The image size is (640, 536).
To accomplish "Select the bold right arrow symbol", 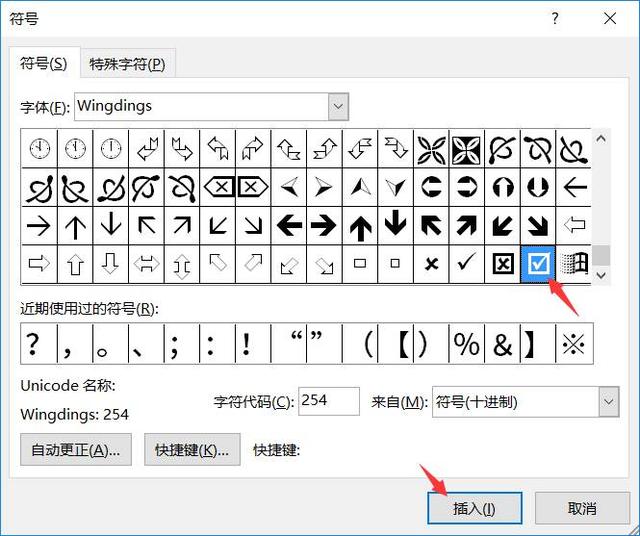I will pyautogui.click(x=324, y=225).
